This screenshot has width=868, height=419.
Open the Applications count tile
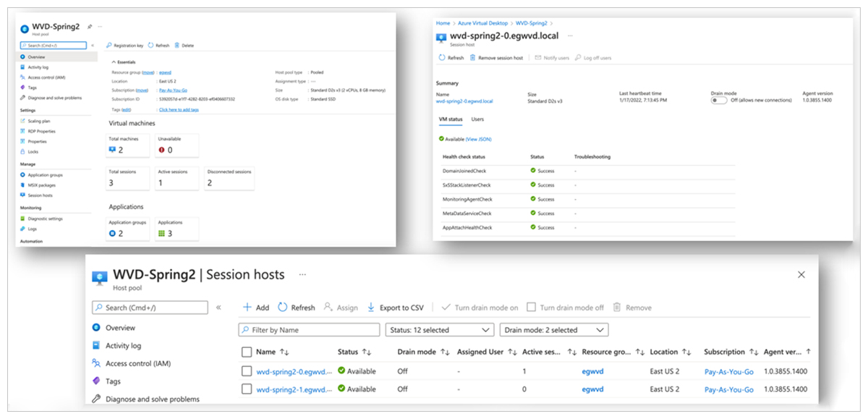coord(176,229)
